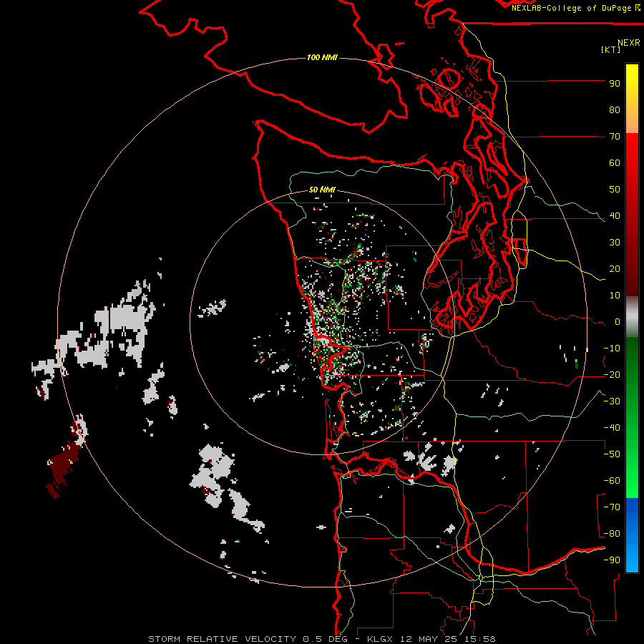Click the "[KT]" units label
The width and height of the screenshot is (644, 644).
[611, 49]
